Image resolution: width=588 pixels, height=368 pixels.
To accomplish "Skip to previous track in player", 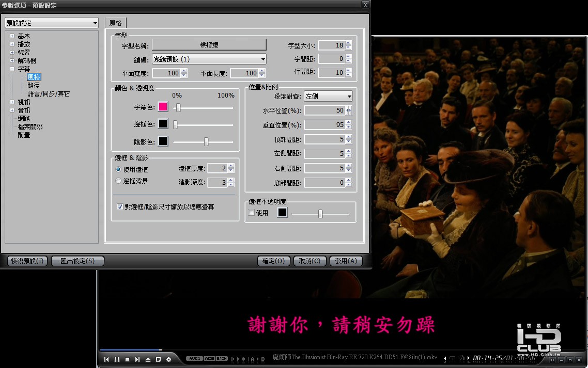I will click(106, 359).
